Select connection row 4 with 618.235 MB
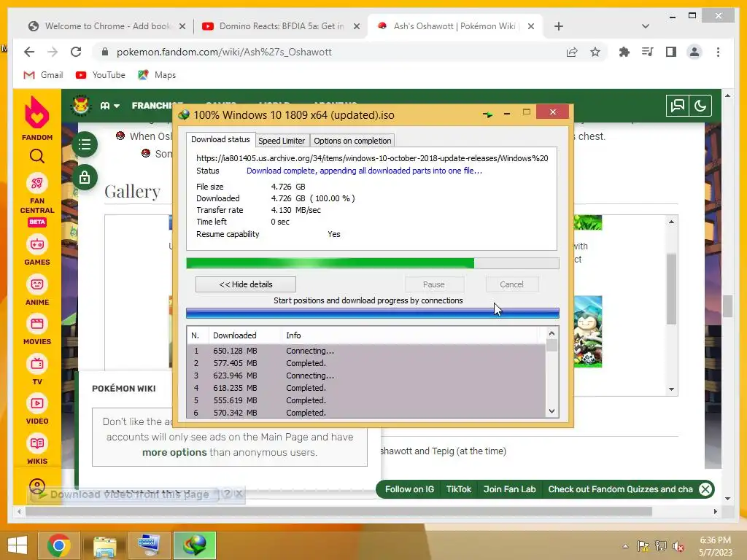 click(x=366, y=388)
